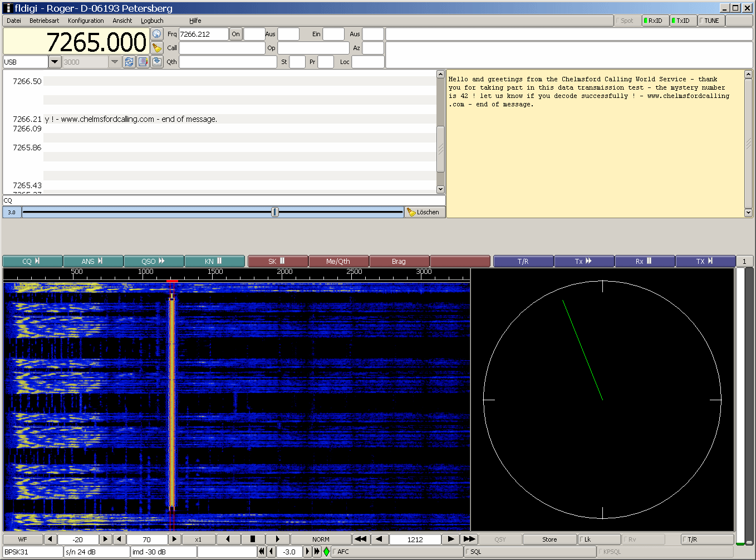
Task: Open the Logbuch menu
Action: pos(152,21)
